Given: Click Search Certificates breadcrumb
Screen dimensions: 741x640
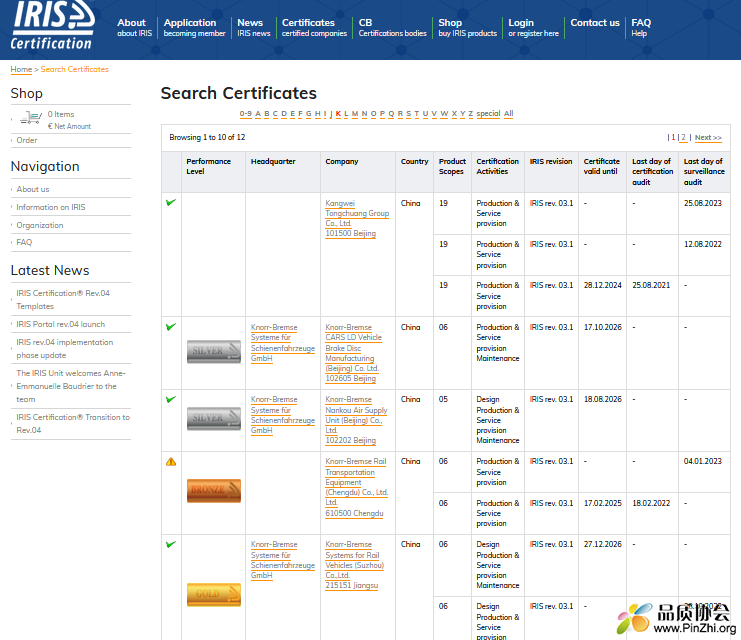Looking at the screenshot, I should (75, 69).
